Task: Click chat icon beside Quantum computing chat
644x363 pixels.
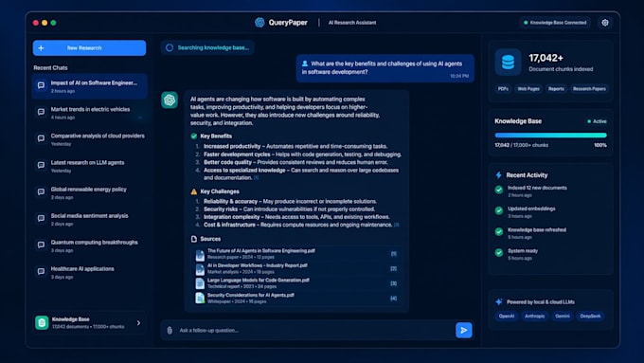Action: [x=41, y=245]
